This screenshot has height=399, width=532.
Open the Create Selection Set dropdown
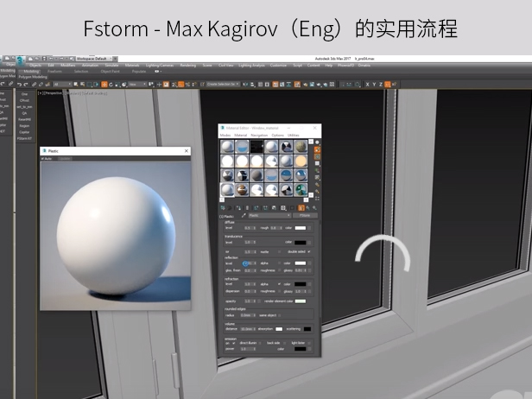225,84
